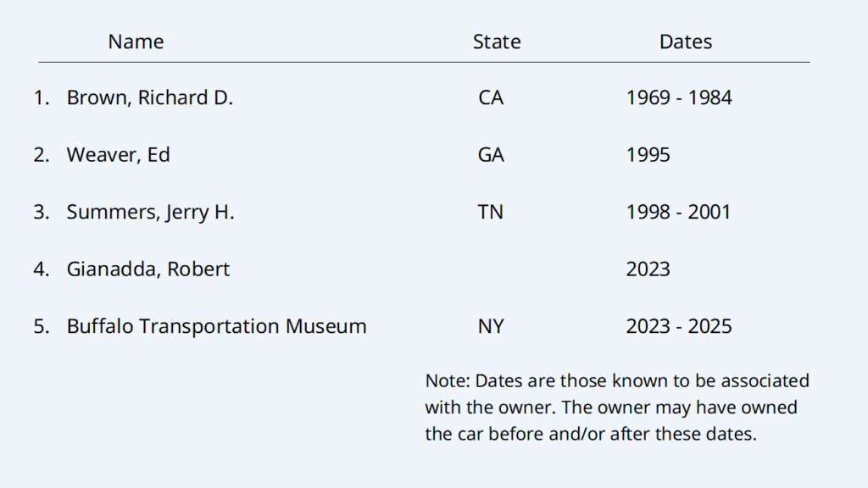
Task: Click the Gianadda, Robert name
Action: pos(148,269)
